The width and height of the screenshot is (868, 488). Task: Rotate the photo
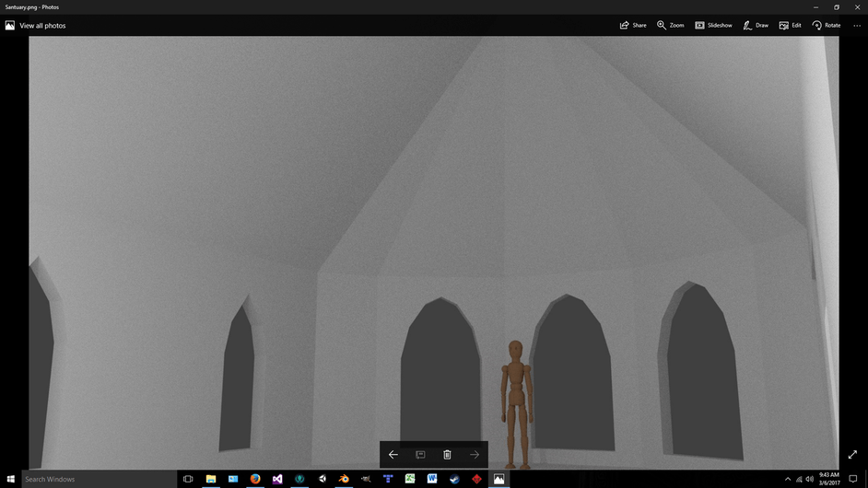(x=826, y=26)
